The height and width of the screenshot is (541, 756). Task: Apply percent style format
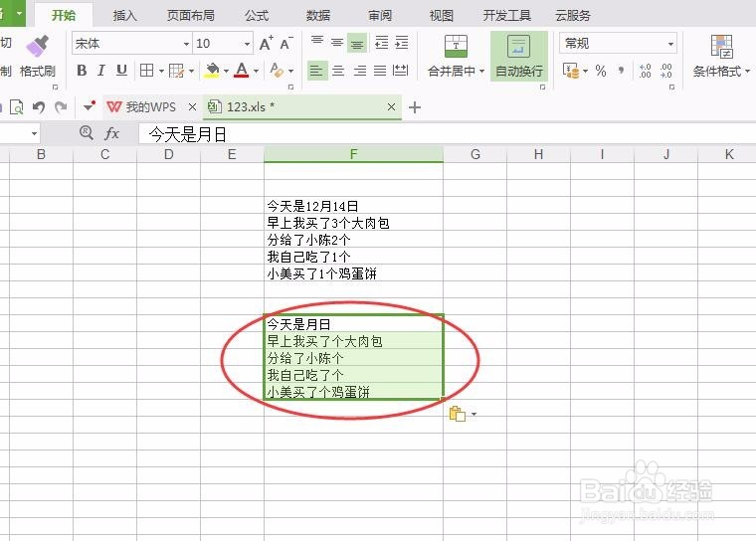(x=601, y=71)
